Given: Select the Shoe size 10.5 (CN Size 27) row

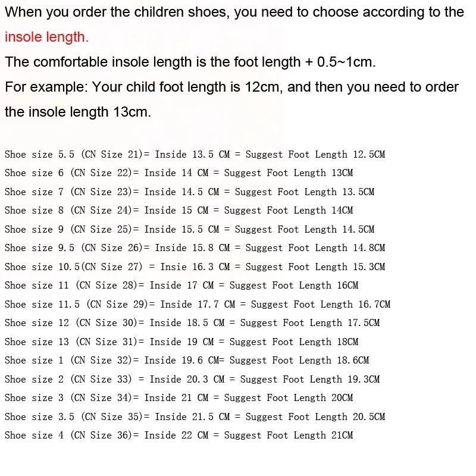Looking at the screenshot, I should pos(195,267).
